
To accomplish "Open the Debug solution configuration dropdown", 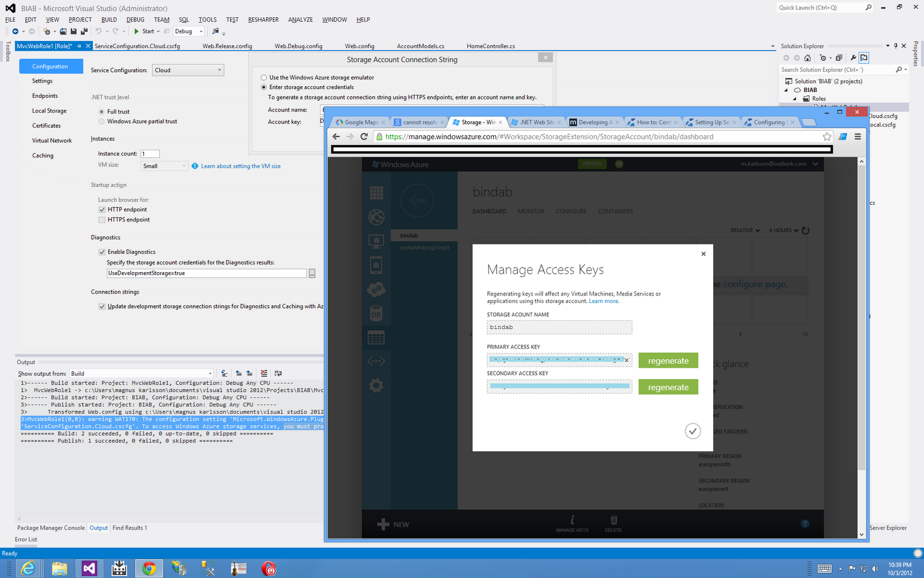I will [x=189, y=31].
